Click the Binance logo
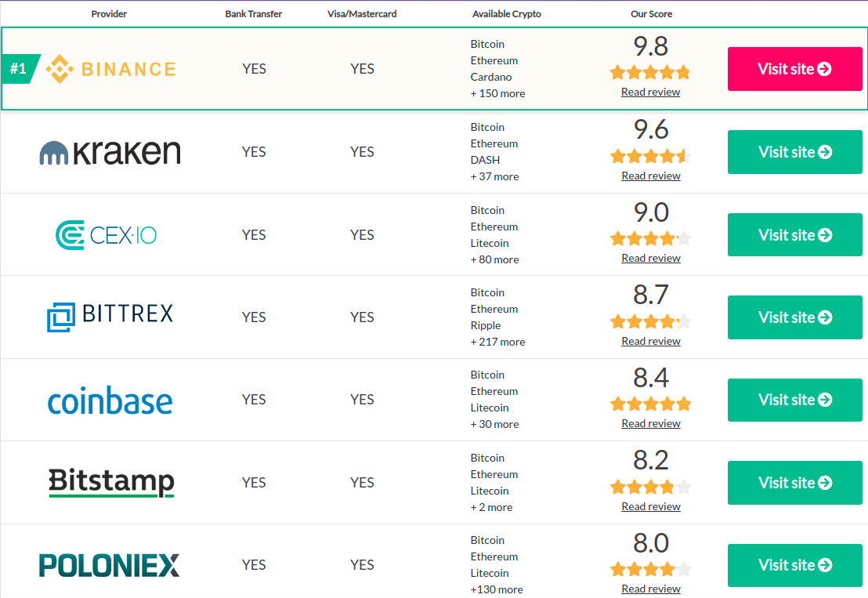 [x=110, y=69]
